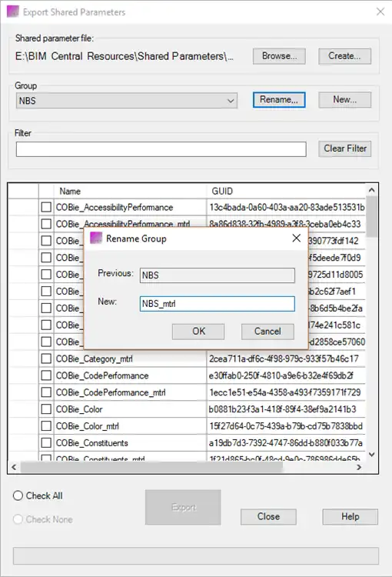Check the COBie_AccessibilityPerformance checkbox
This screenshot has width=392, height=577.
[x=46, y=207]
